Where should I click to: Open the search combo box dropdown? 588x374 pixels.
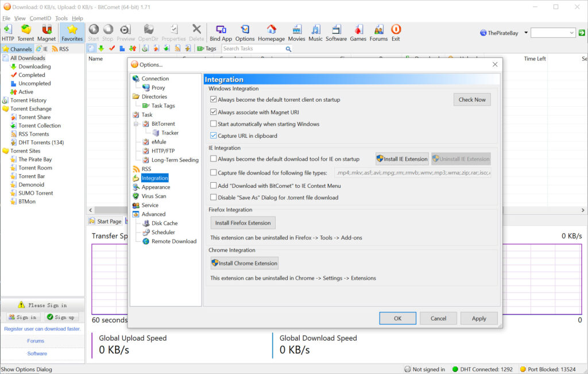click(571, 33)
